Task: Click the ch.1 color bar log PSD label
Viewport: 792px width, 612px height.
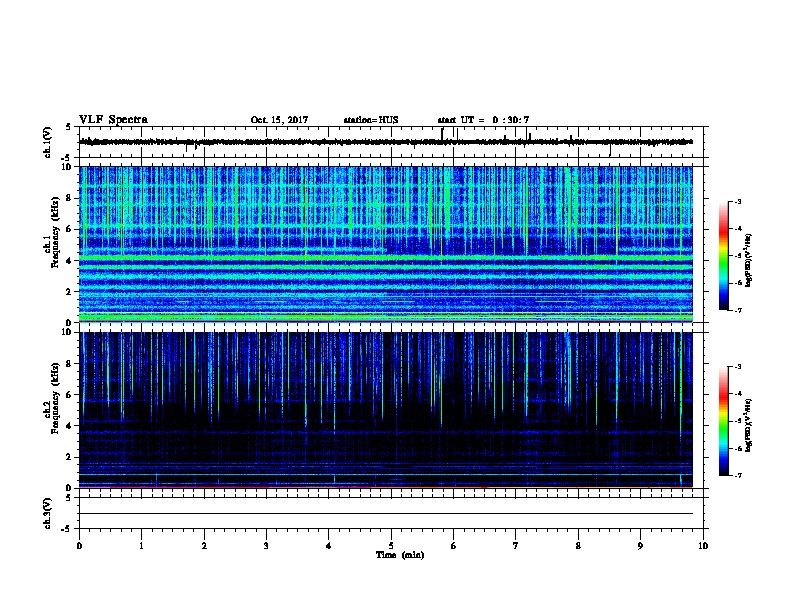Action: (x=749, y=260)
